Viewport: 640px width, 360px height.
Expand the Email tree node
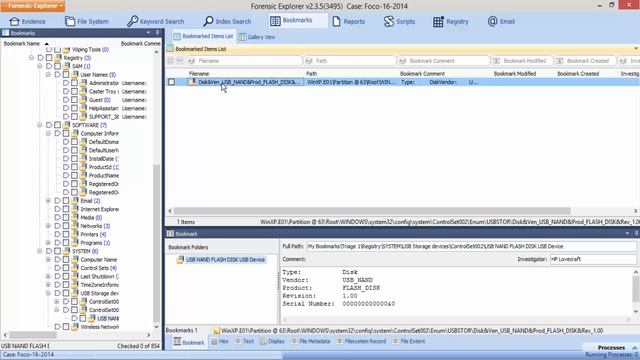click(x=48, y=201)
